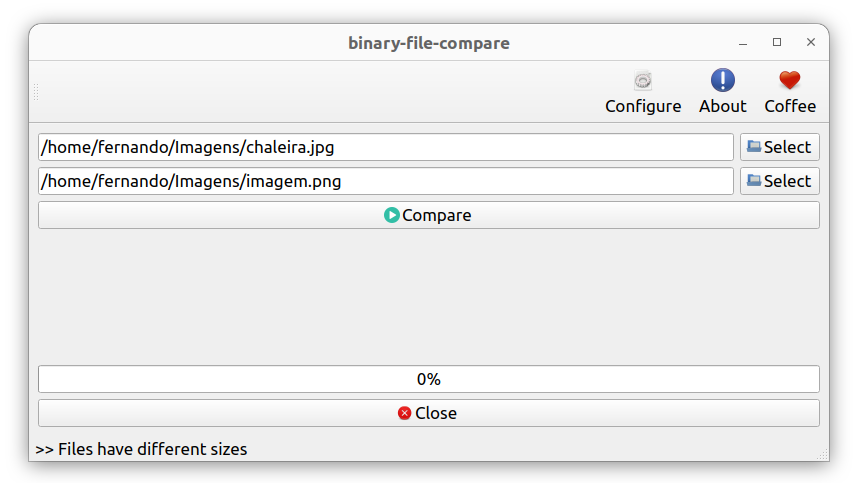Screen dimensions: 858x483
Task: Click the 0% progress bar
Action: pyautogui.click(x=429, y=379)
